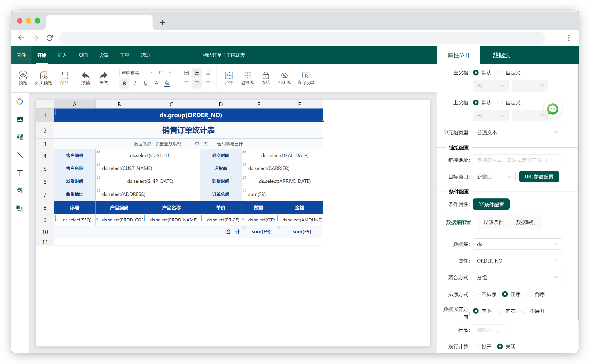Click the 预览 preview icon

coord(23,78)
